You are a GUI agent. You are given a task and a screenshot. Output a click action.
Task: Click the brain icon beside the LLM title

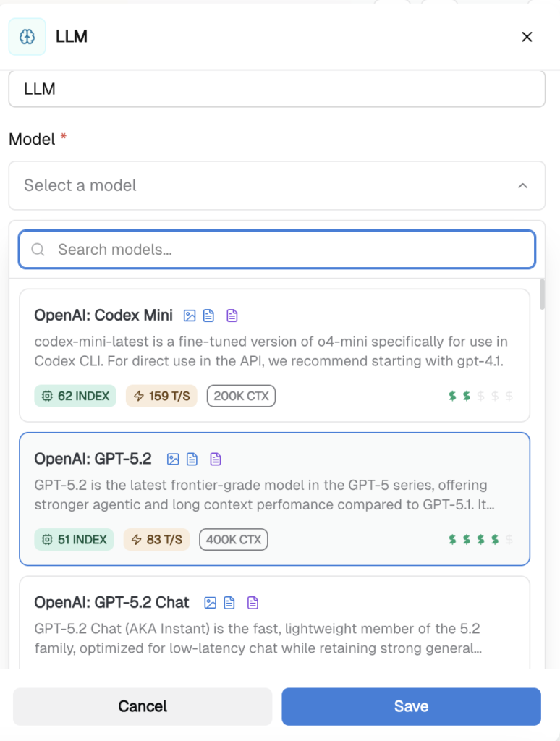tap(26, 36)
